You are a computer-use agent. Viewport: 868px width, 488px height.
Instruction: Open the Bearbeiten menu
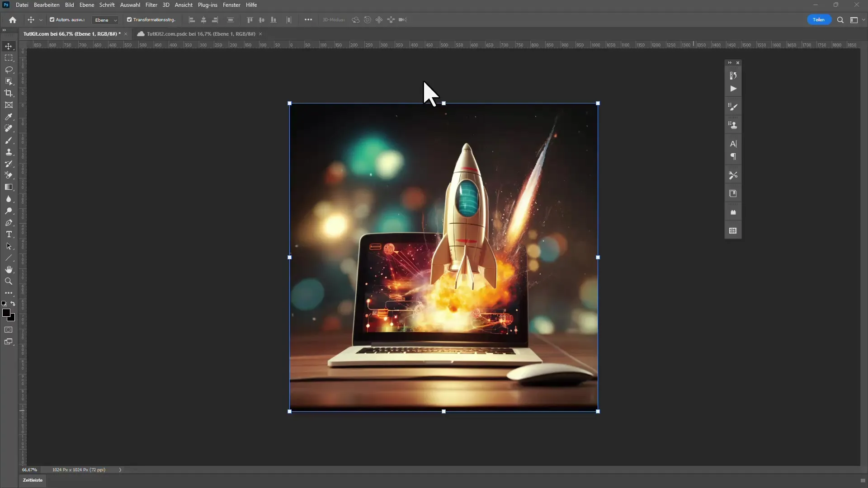(x=47, y=5)
